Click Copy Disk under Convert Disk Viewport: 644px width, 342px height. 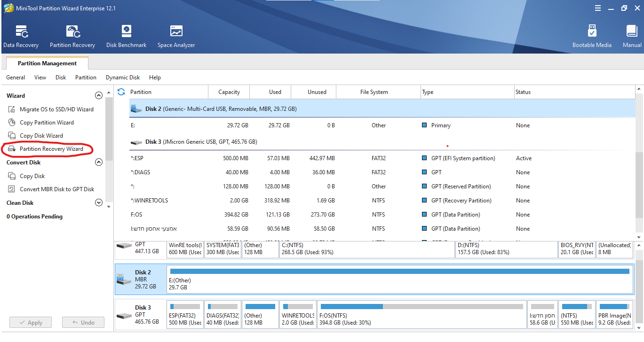(x=27, y=176)
